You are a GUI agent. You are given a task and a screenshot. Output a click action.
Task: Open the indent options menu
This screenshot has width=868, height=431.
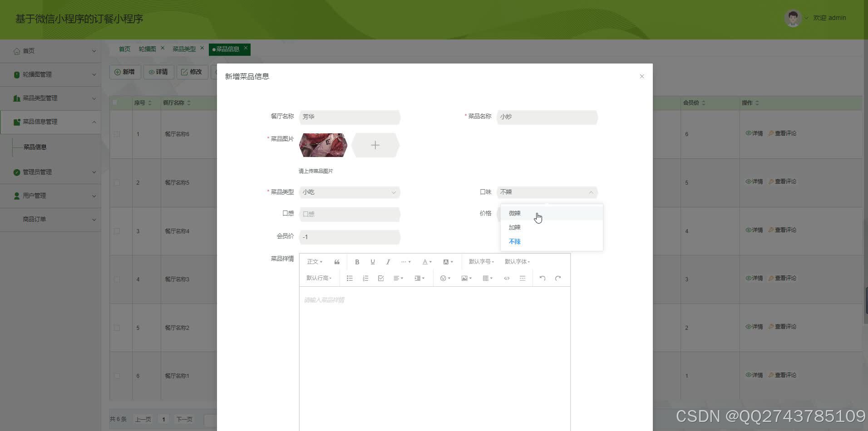coord(419,278)
